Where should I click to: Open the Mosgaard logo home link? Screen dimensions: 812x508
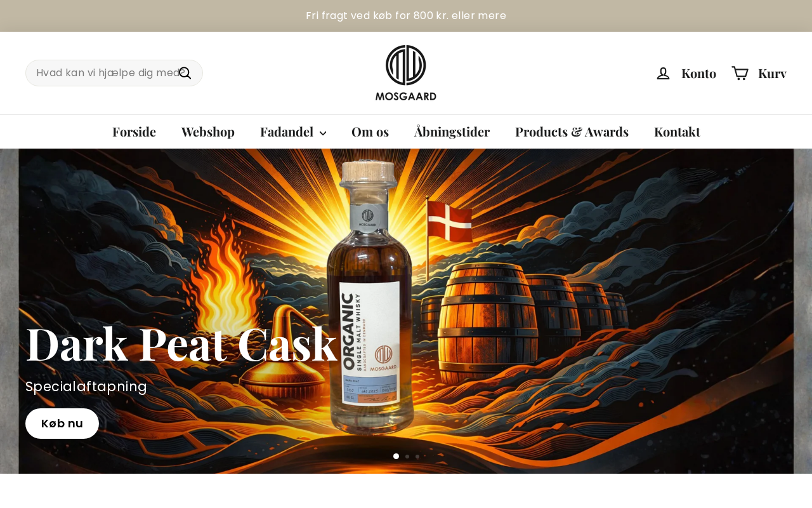tap(406, 73)
